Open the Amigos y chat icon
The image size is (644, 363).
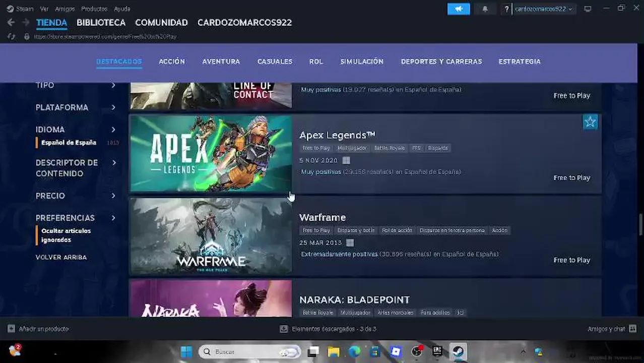[x=633, y=329]
